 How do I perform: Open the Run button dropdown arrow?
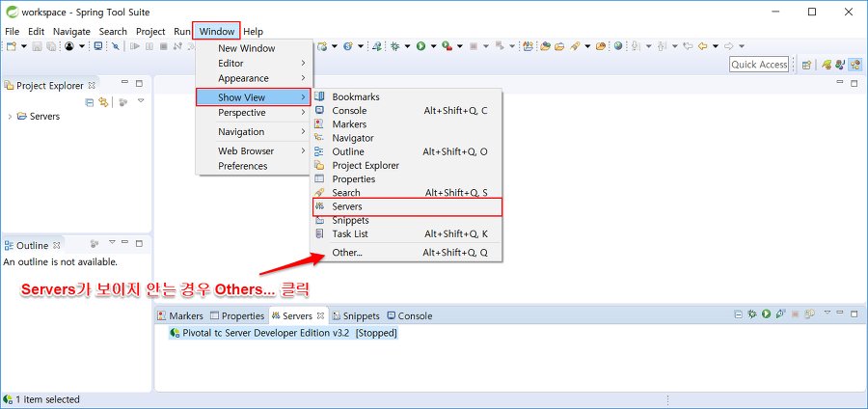pos(433,46)
